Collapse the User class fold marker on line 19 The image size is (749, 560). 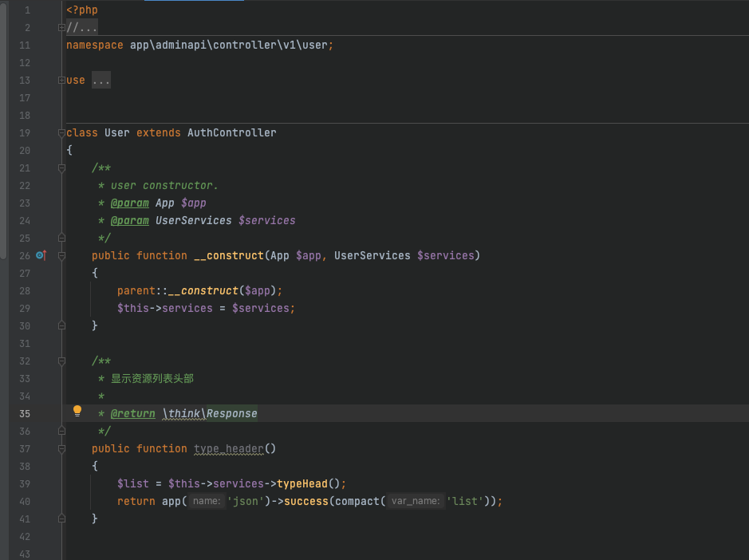tap(61, 133)
